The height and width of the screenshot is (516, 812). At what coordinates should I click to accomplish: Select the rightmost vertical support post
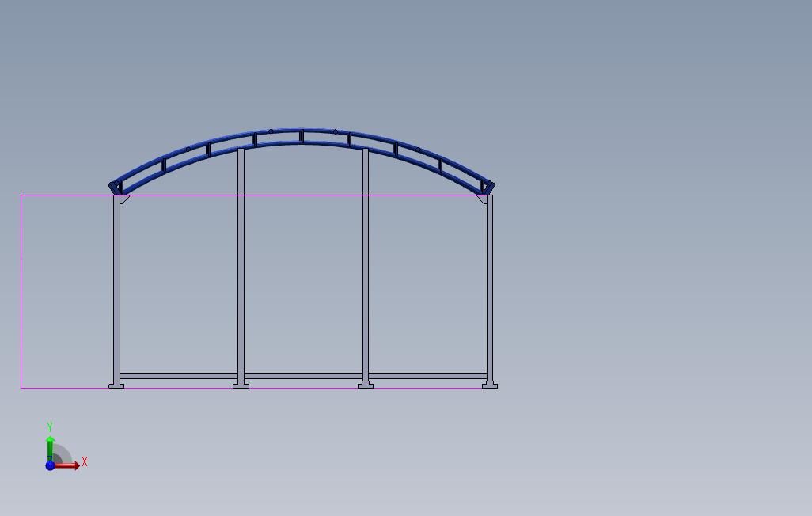point(490,288)
